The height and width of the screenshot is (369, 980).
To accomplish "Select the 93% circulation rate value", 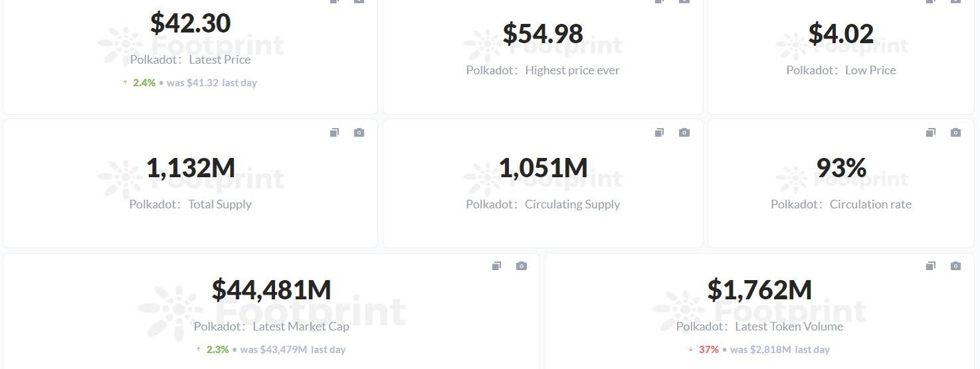I will point(840,168).
